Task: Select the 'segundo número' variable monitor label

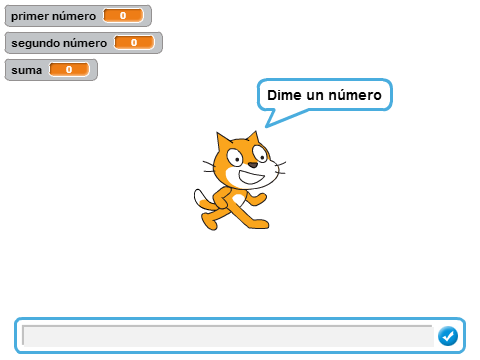Action: point(59,43)
